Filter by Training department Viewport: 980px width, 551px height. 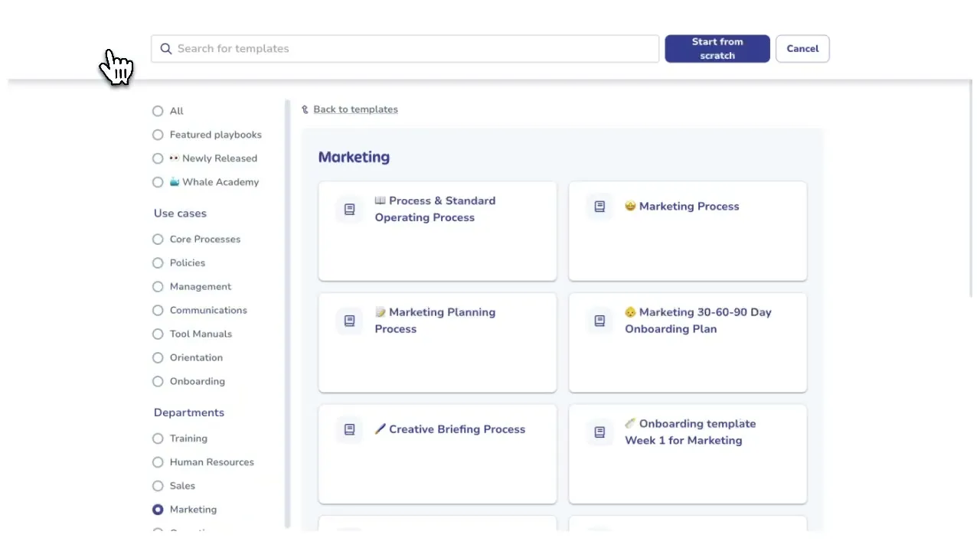tap(158, 439)
